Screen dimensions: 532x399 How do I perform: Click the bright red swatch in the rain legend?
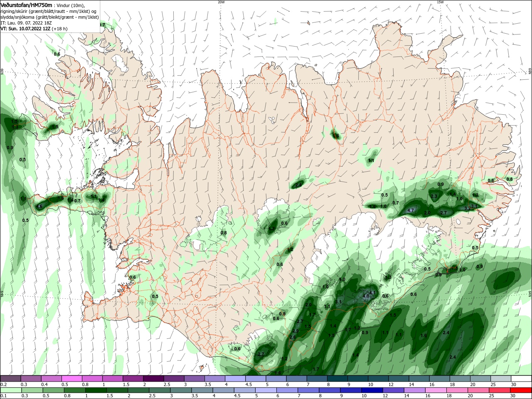point(520,390)
